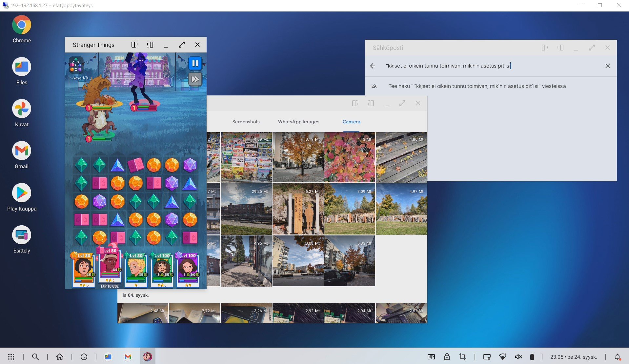Open the 2,92 Mt photo in bottom row

[x=298, y=313]
